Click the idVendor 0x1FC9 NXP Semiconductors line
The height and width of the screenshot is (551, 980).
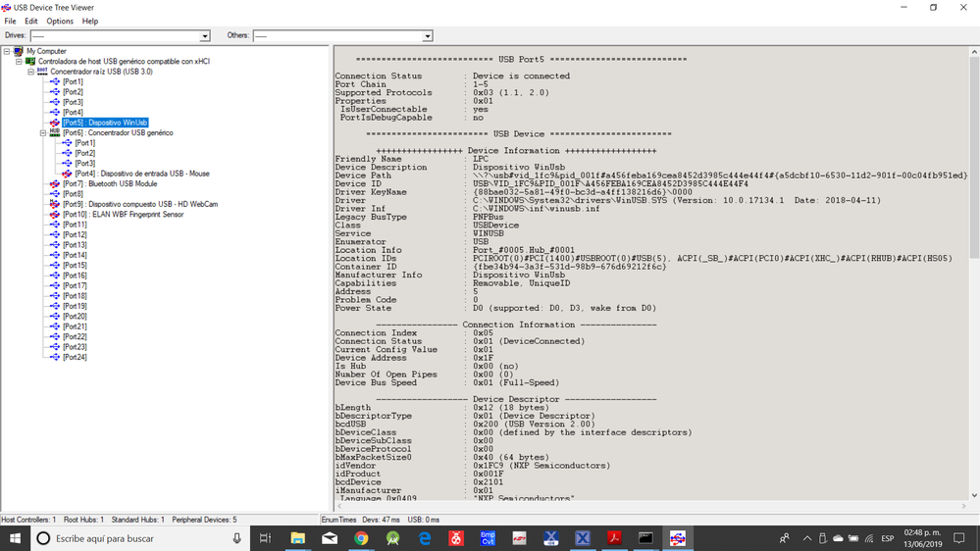[473, 466]
